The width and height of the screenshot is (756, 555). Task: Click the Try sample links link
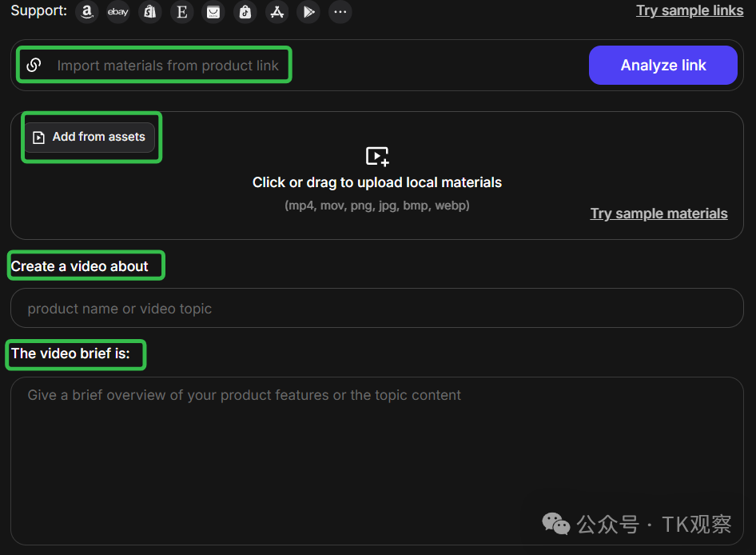point(689,10)
